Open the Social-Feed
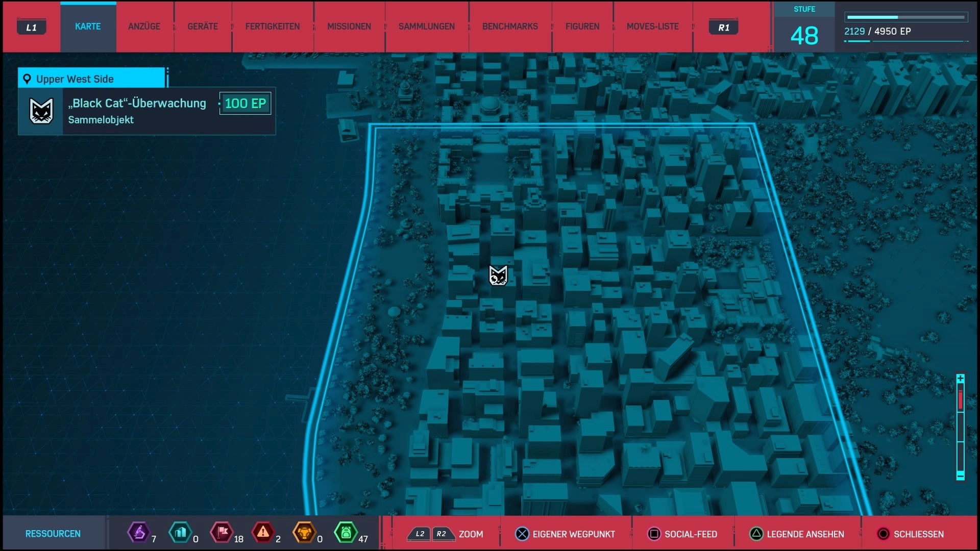Screen dimensions: 980x551 tap(691, 534)
